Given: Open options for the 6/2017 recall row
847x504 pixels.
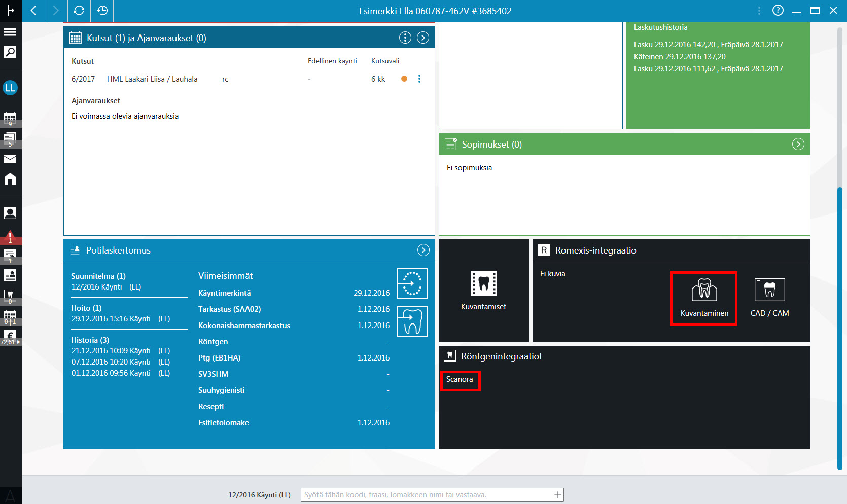Looking at the screenshot, I should point(419,79).
